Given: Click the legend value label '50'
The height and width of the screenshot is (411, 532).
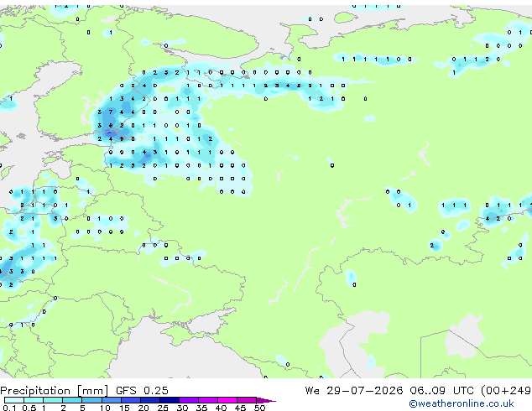Looking at the screenshot, I should click(259, 408).
